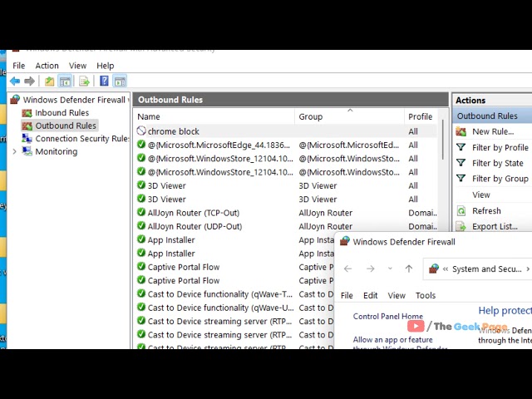Screen dimensions: 532x399
Task: Open Edit menu in Control Panel firewall window
Action: [x=370, y=296]
